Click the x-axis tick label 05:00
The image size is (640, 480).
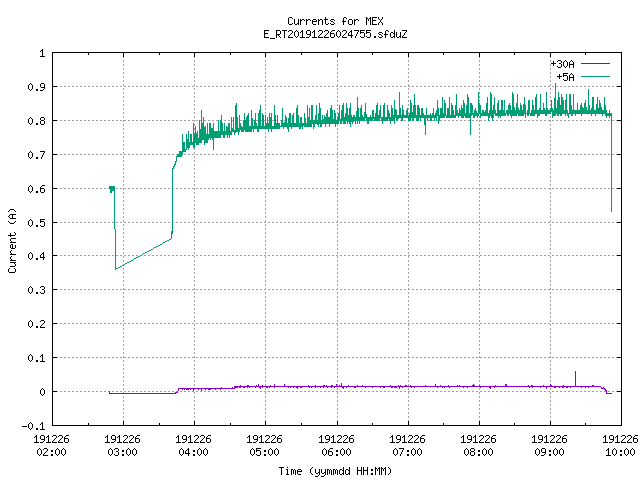[264, 452]
